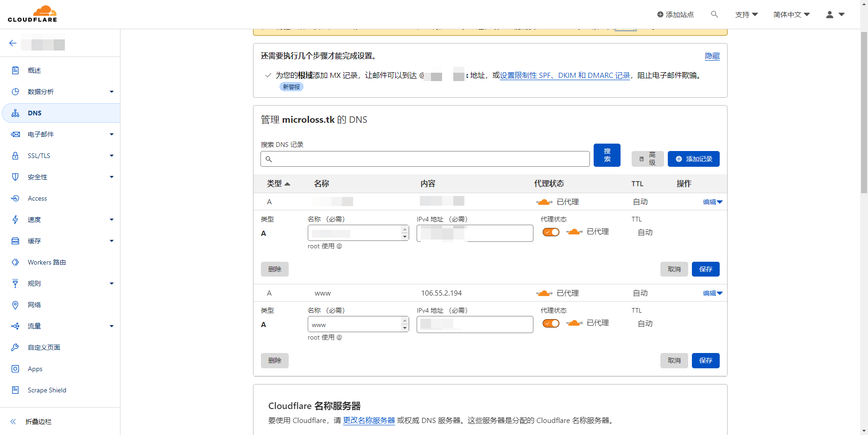Click the Workers 路由 diamond icon

pyautogui.click(x=15, y=262)
